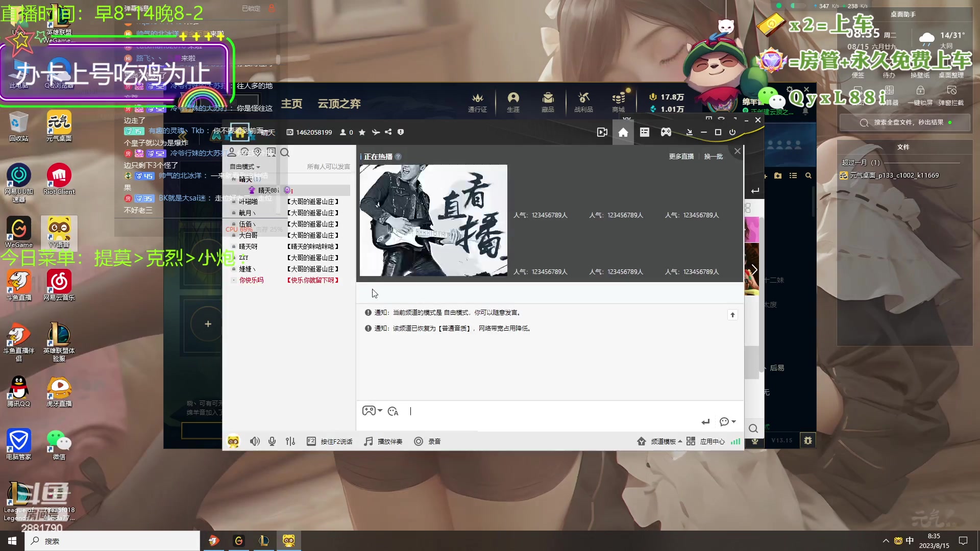Open the 自由模式 channel mode dropdown
The width and height of the screenshot is (980, 551).
point(244,166)
